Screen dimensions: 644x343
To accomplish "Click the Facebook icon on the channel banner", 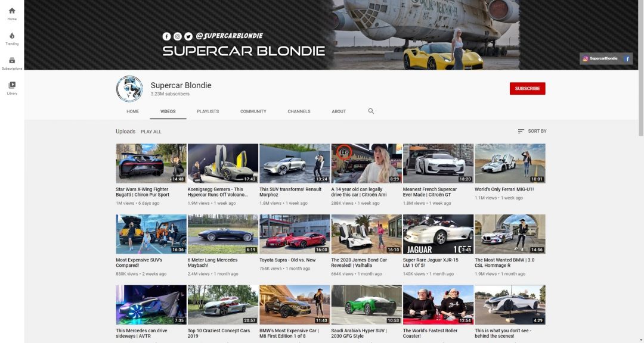I will 167,36.
